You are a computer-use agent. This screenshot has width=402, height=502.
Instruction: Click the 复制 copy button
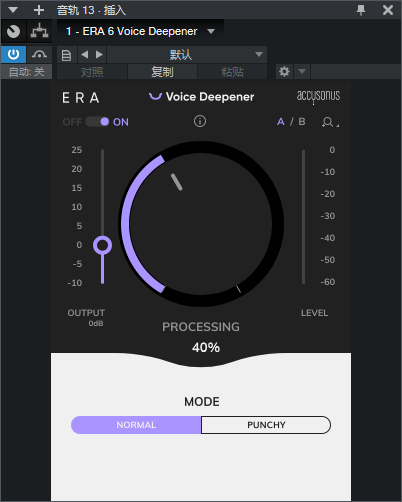click(162, 72)
